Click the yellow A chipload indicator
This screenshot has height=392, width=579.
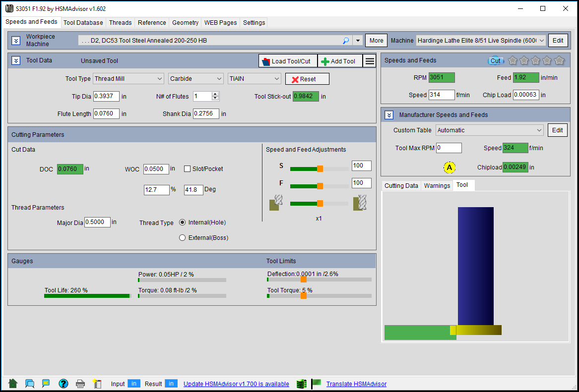(450, 168)
